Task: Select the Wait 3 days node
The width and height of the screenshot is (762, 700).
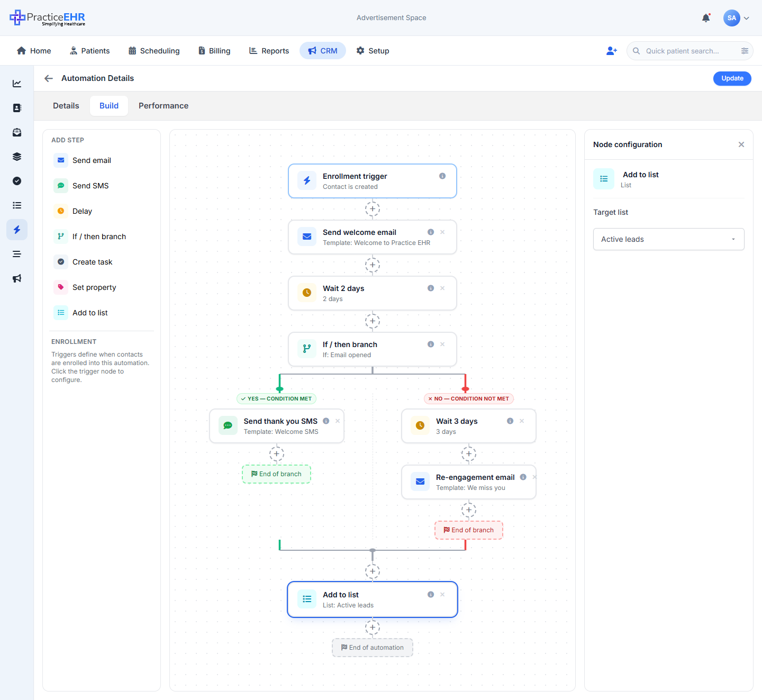Action: (x=469, y=426)
